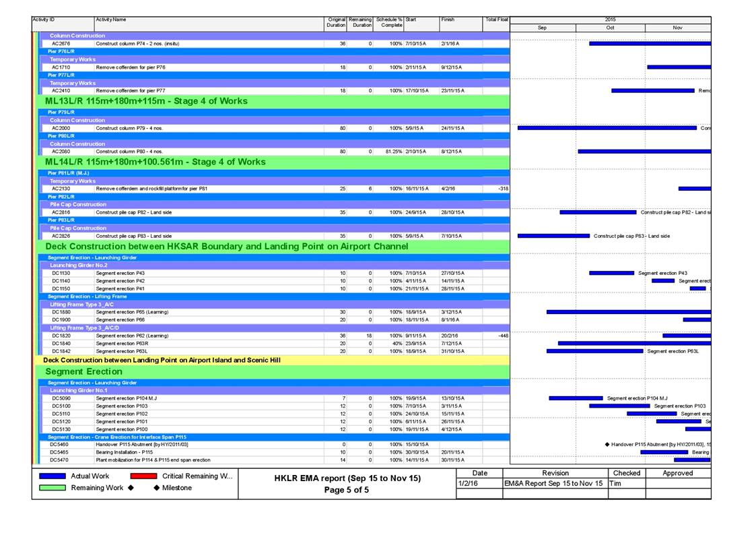Click the -318 total float value

coord(503,189)
